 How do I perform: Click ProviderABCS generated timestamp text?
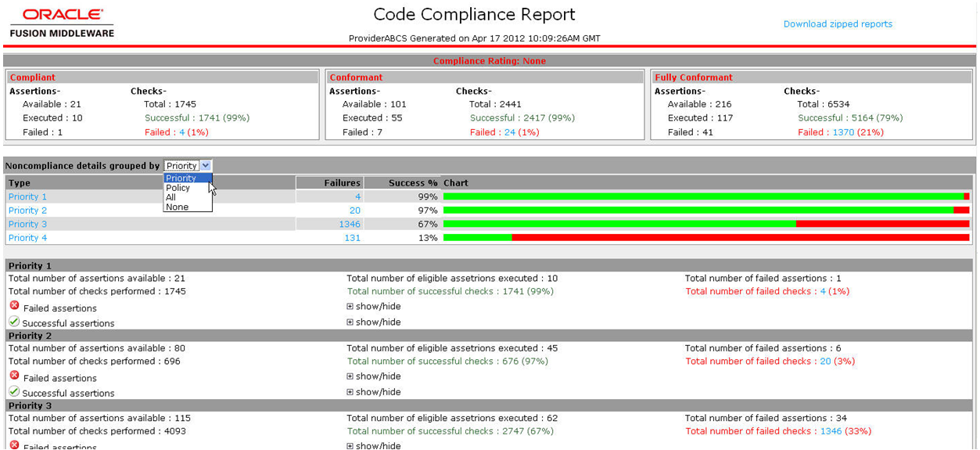coord(475,38)
